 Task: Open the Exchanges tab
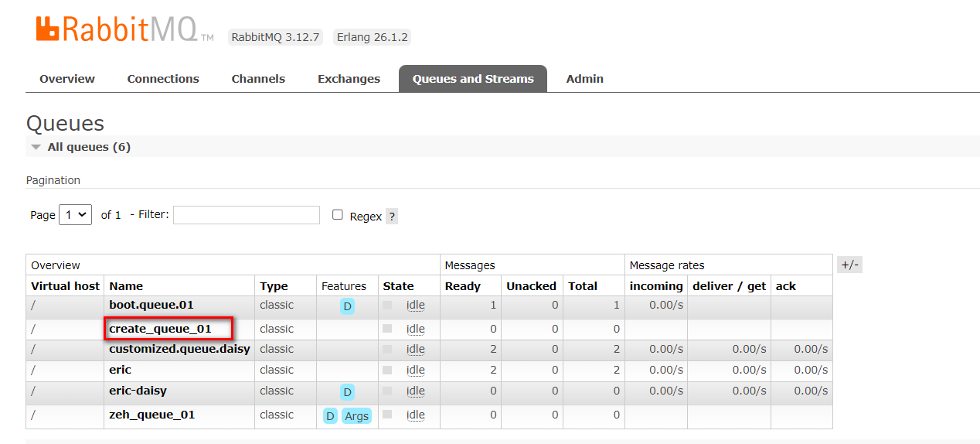click(349, 79)
